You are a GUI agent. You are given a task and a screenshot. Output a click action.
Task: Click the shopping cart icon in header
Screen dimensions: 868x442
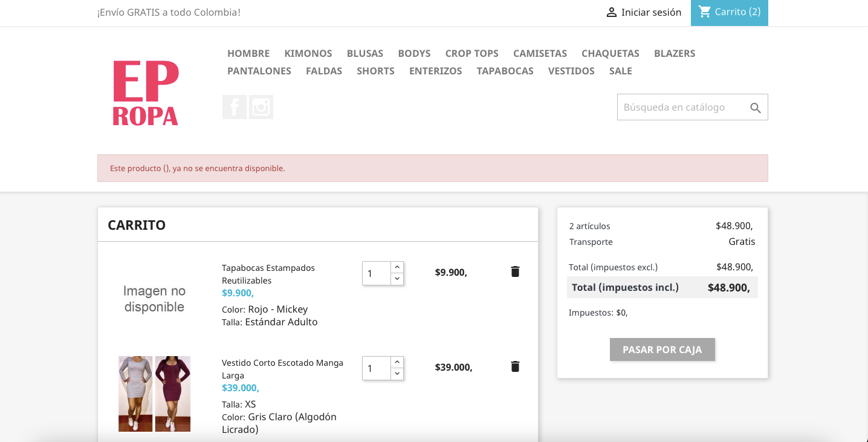[705, 11]
